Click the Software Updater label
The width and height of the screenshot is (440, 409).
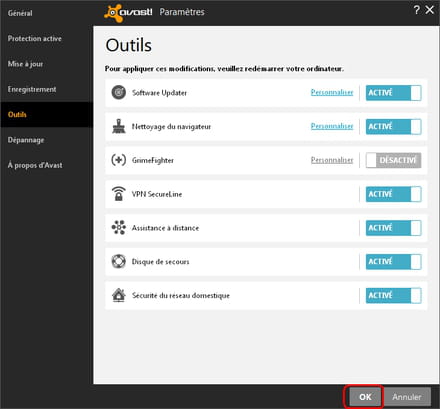pos(159,93)
